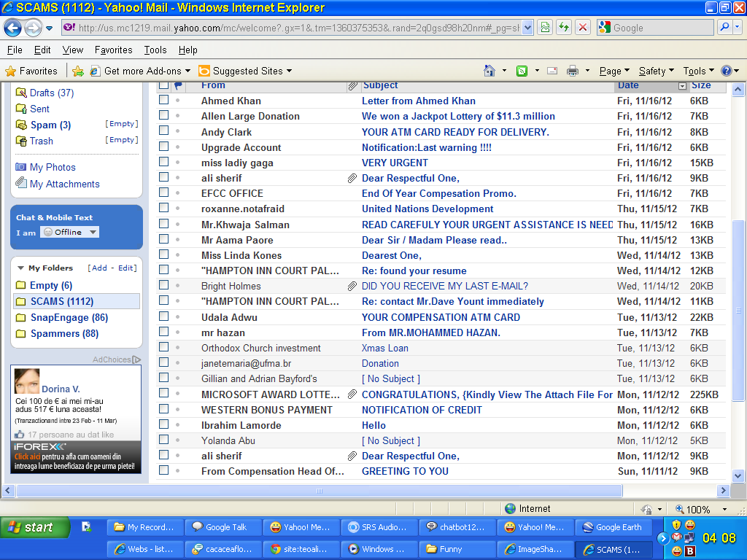Tick the checkbox for Udala Adwu email
This screenshot has height=560, width=747.
pos(164,316)
